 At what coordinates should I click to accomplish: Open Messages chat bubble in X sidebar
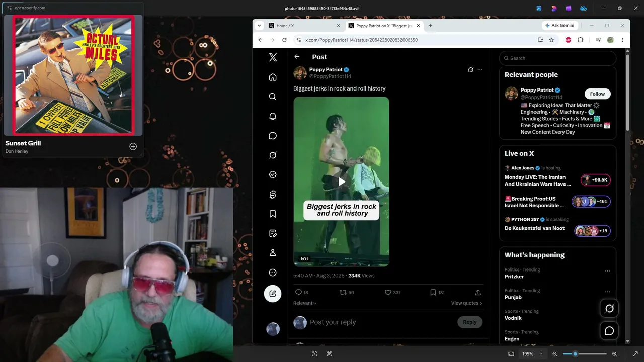click(x=273, y=136)
